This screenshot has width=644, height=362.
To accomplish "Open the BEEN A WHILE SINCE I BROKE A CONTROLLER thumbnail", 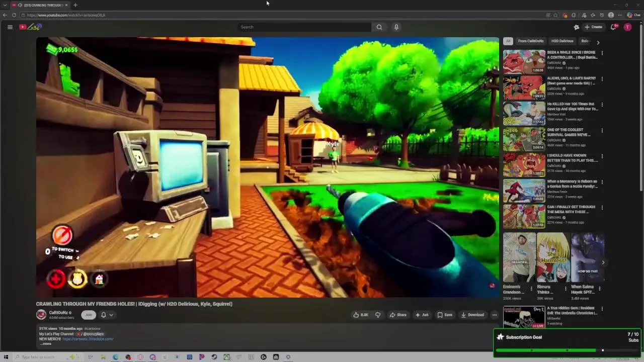I will tap(524, 61).
